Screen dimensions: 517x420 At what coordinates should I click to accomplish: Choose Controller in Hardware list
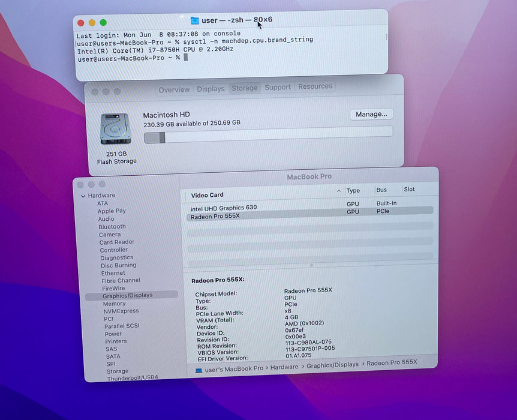114,250
